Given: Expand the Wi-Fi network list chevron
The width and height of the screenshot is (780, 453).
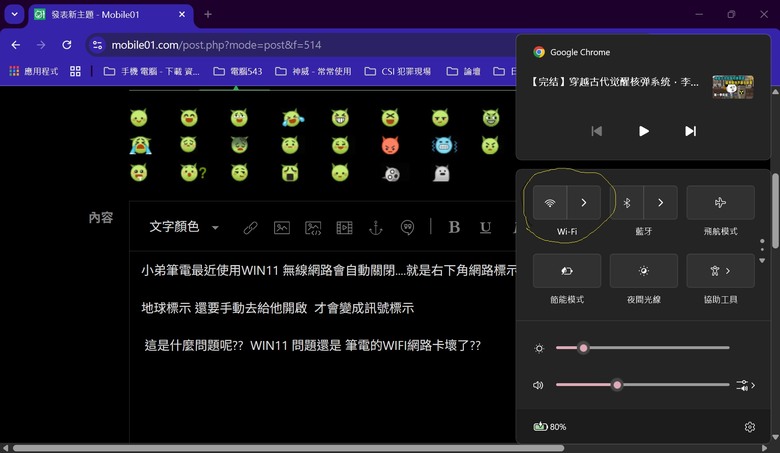Looking at the screenshot, I should click(x=584, y=202).
